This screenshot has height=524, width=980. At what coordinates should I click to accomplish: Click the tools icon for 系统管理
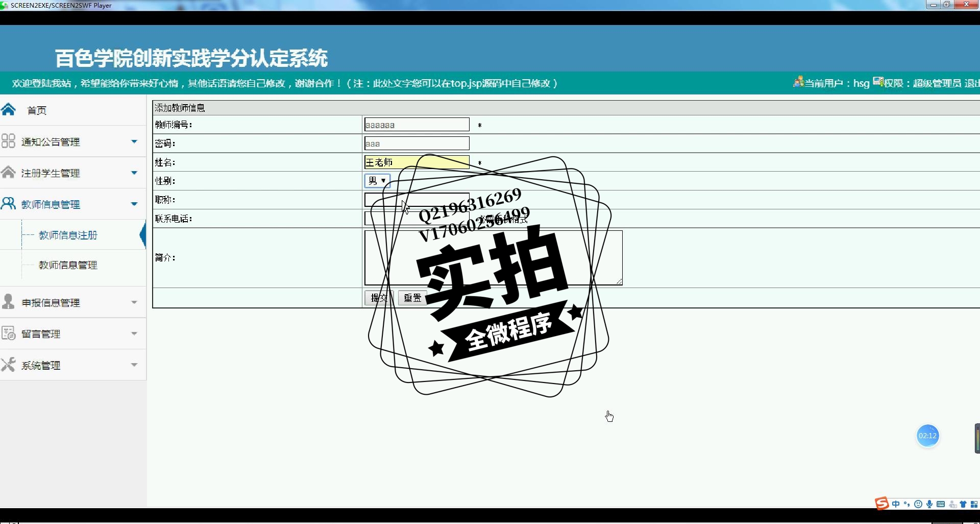[8, 365]
